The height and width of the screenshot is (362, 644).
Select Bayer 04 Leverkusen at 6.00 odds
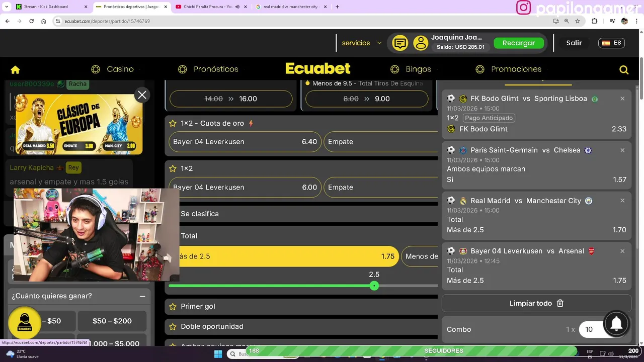pos(245,187)
